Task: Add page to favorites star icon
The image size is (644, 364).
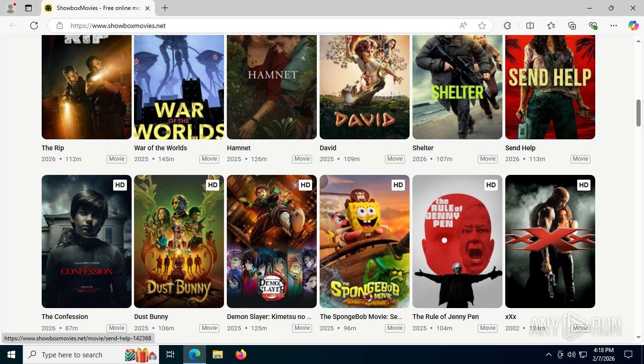Action: tap(482, 26)
